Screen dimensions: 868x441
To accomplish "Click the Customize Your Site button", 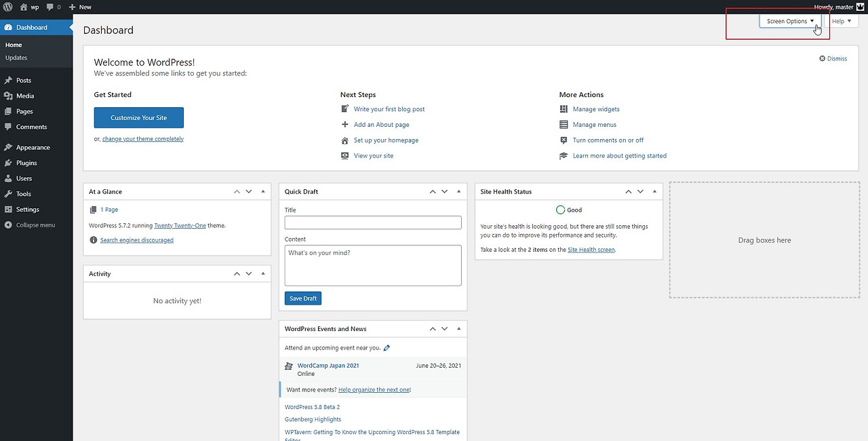I will pyautogui.click(x=138, y=117).
